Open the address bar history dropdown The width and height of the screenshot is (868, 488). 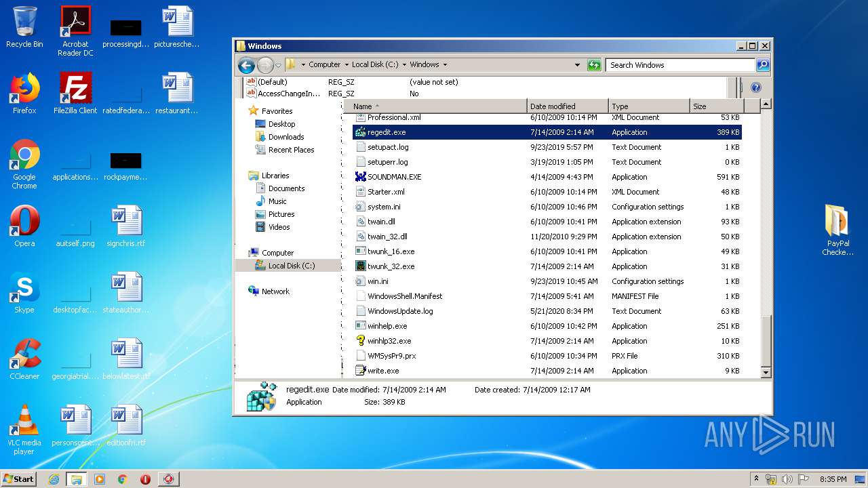coord(577,65)
